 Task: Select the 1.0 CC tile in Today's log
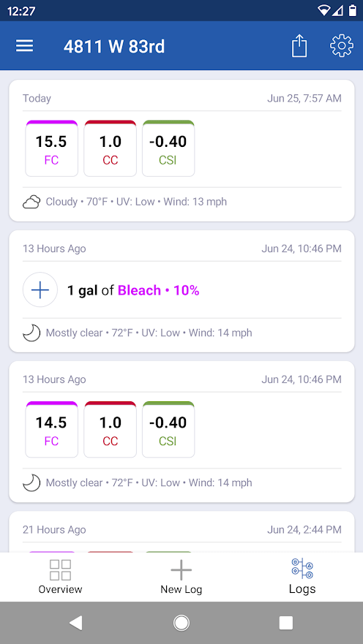coord(111,148)
